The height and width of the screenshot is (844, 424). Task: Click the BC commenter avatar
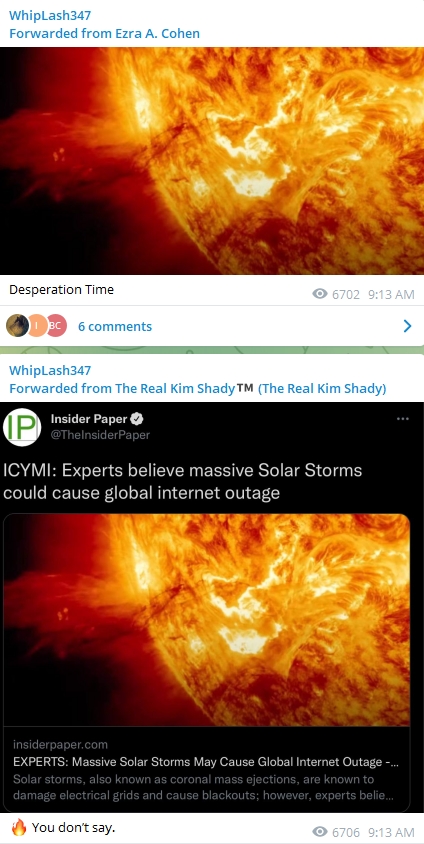(x=56, y=326)
